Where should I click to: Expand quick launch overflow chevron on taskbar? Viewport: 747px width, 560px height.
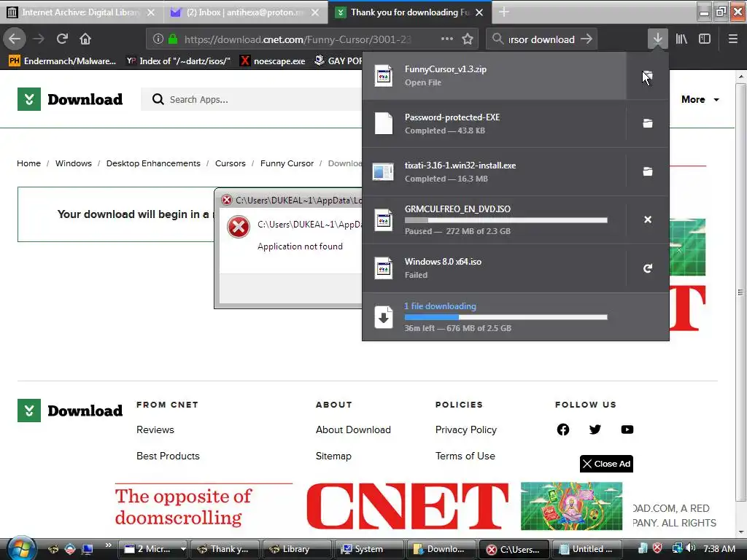point(109,545)
